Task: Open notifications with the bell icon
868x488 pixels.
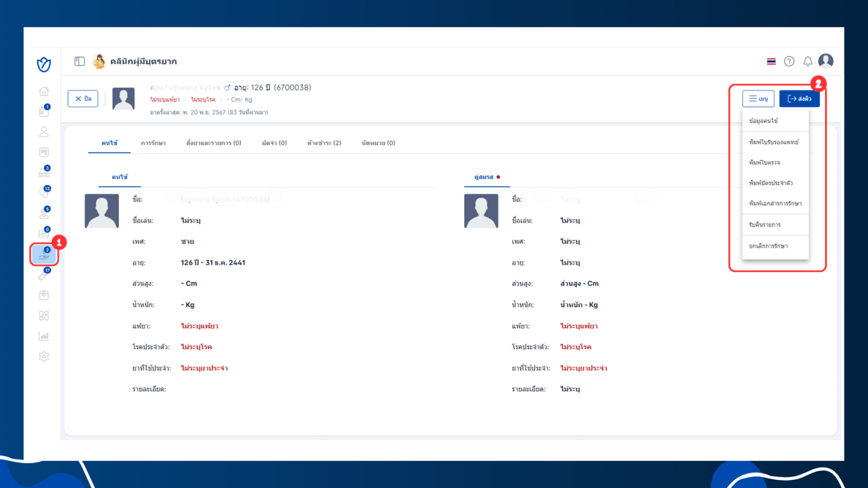Action: coord(808,61)
